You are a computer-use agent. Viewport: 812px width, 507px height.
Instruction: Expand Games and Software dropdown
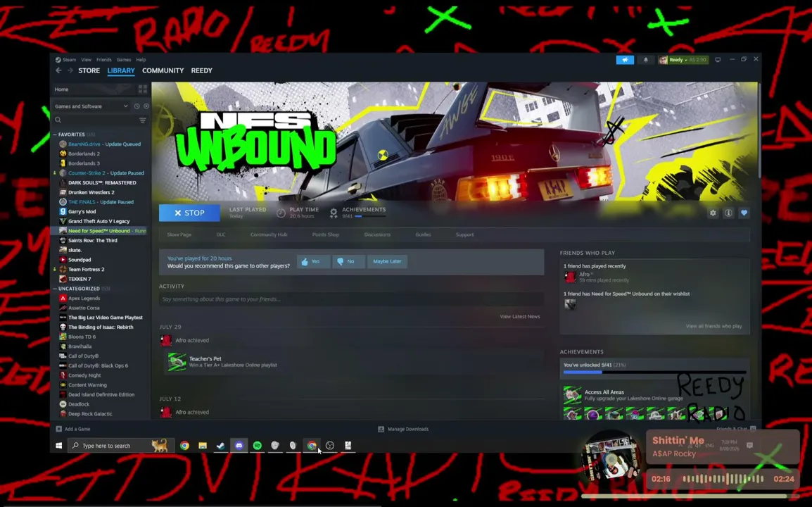91,106
